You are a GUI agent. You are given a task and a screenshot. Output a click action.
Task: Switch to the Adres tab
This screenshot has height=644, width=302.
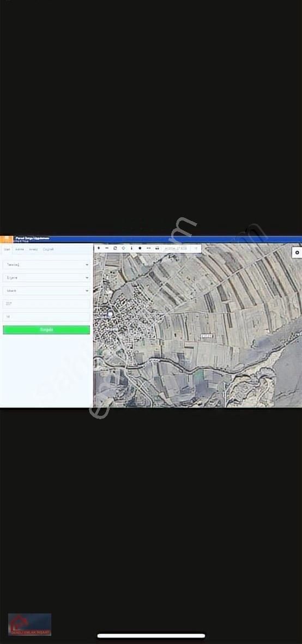point(20,249)
